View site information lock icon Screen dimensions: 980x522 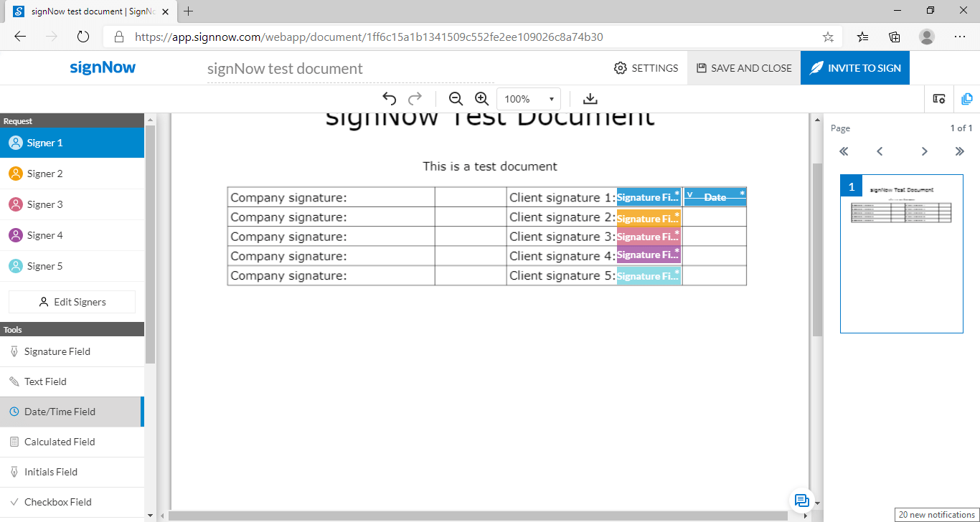click(119, 37)
